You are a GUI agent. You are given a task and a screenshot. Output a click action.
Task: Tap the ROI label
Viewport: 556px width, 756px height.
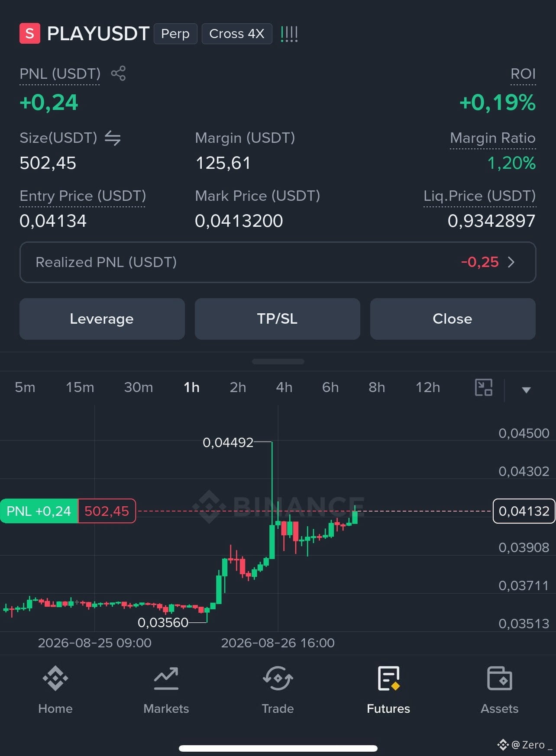pyautogui.click(x=523, y=74)
